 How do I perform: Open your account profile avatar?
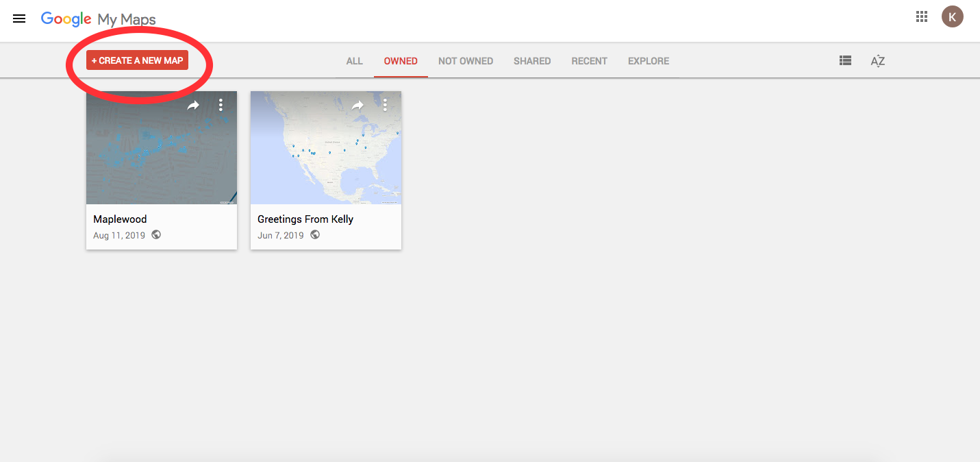point(953,16)
